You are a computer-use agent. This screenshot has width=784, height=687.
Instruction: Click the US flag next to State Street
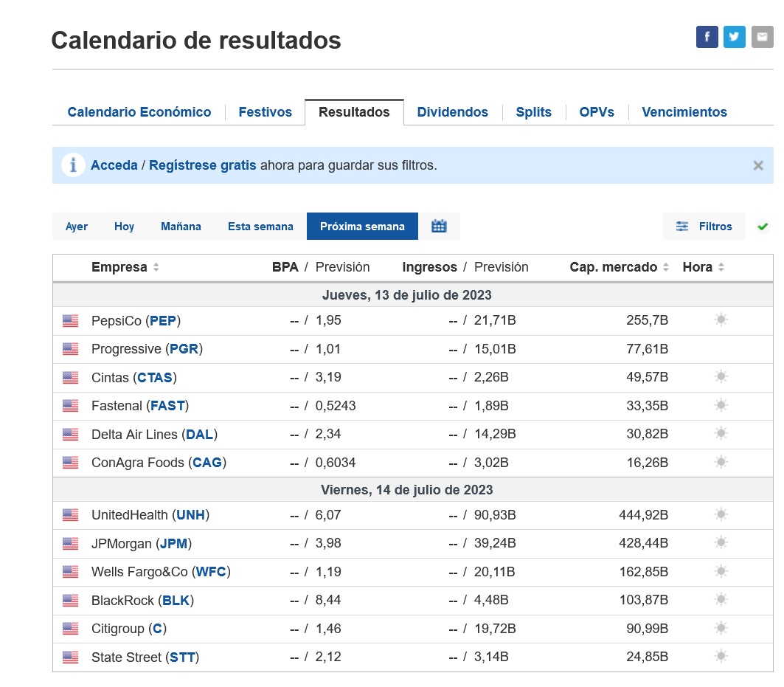(71, 657)
